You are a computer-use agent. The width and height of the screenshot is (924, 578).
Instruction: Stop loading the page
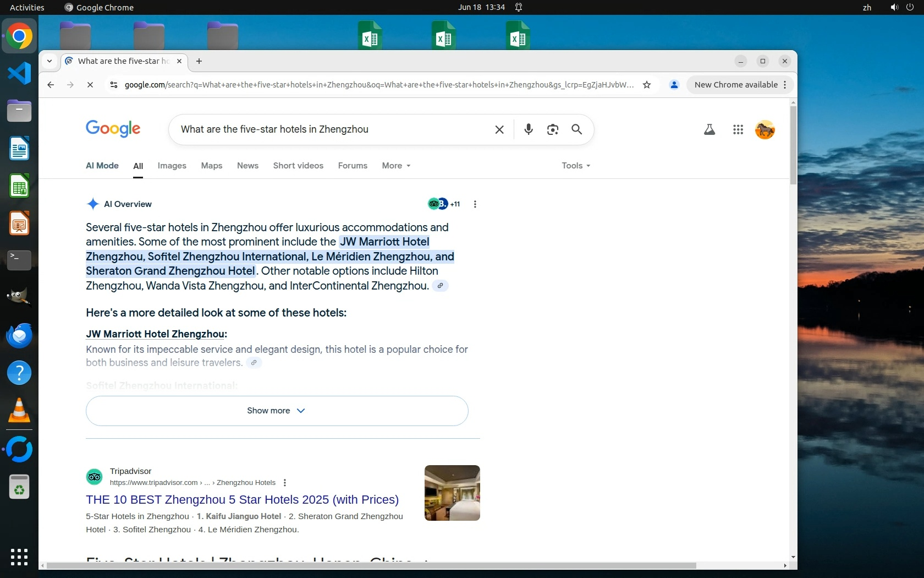(x=90, y=85)
